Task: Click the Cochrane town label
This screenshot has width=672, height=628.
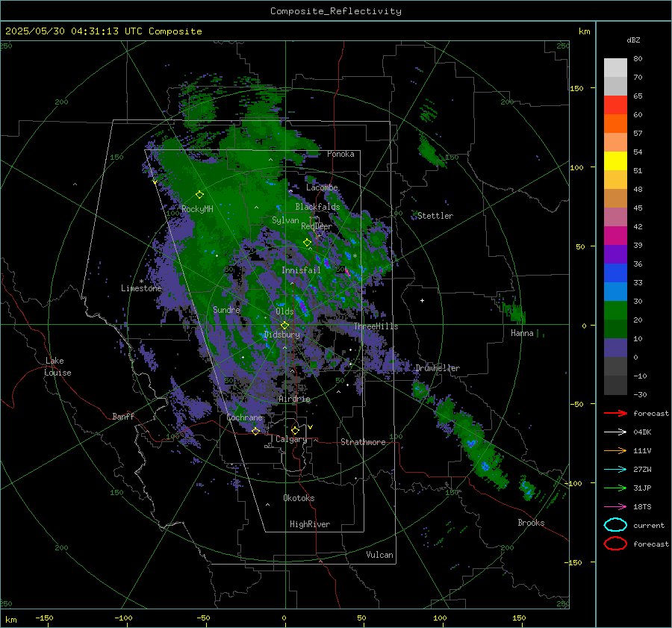Action: (244, 417)
